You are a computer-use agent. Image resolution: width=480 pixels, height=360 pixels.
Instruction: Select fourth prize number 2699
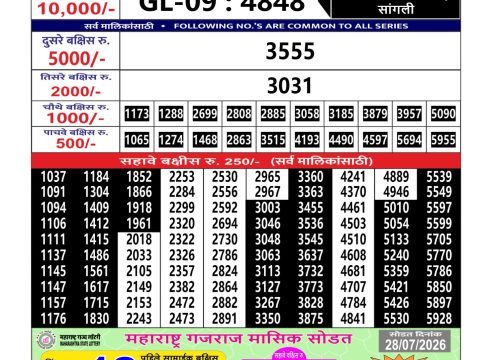click(x=205, y=114)
